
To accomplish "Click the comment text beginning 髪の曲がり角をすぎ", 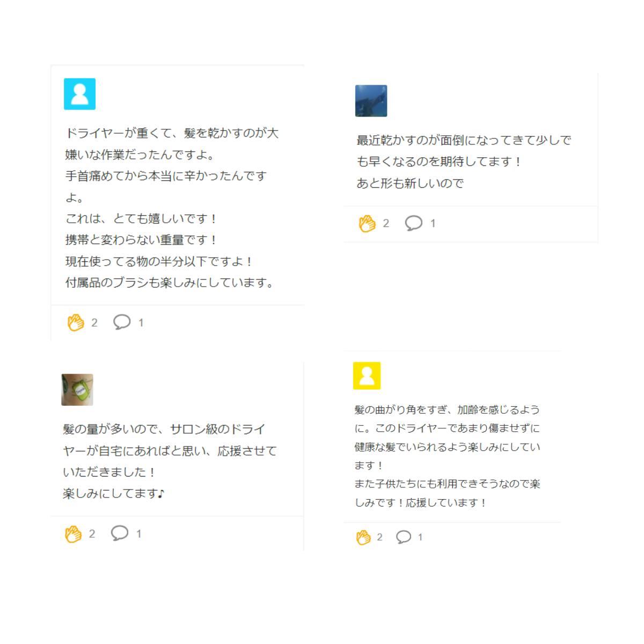I will coord(447,456).
